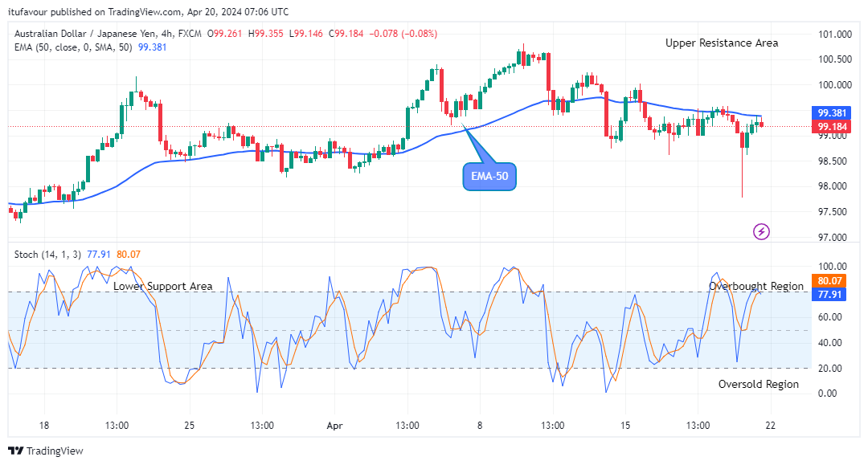
Task: Click the purple lightning bolt event icon
Action: click(762, 231)
